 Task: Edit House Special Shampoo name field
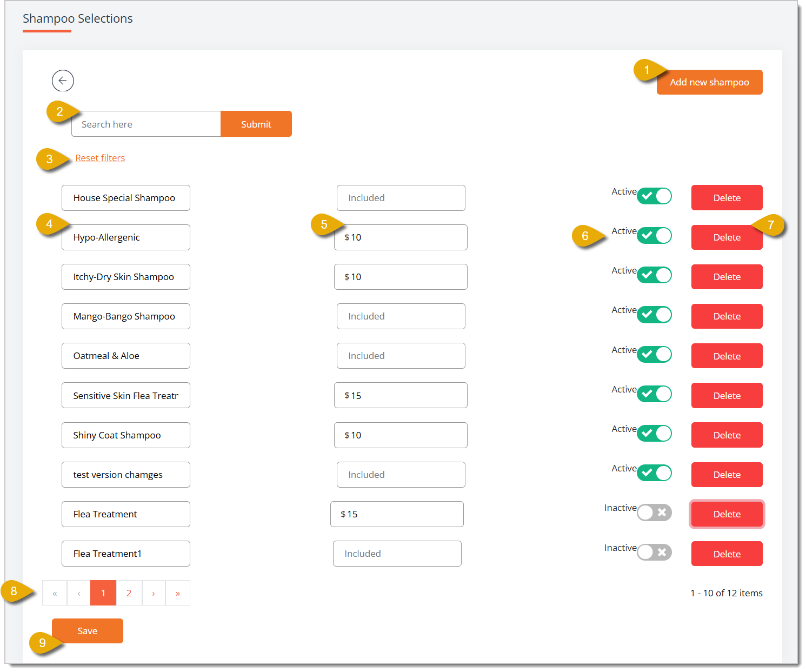[126, 198]
